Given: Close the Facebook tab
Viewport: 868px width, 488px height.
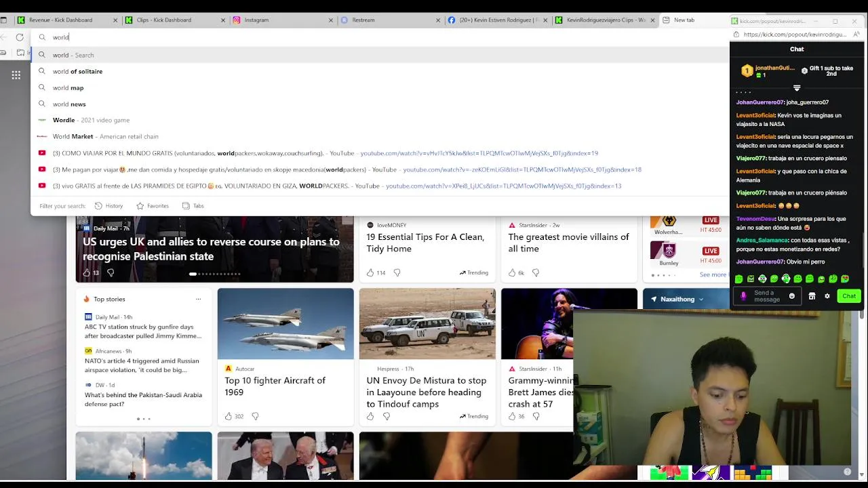Looking at the screenshot, I should click(545, 20).
